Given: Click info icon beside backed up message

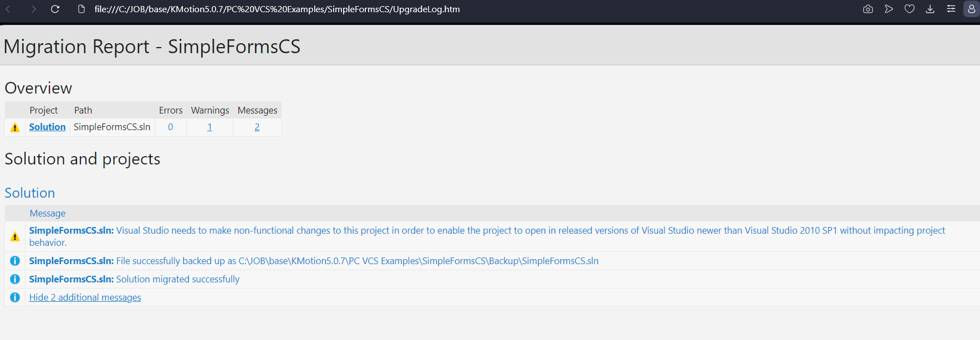Looking at the screenshot, I should [x=15, y=261].
